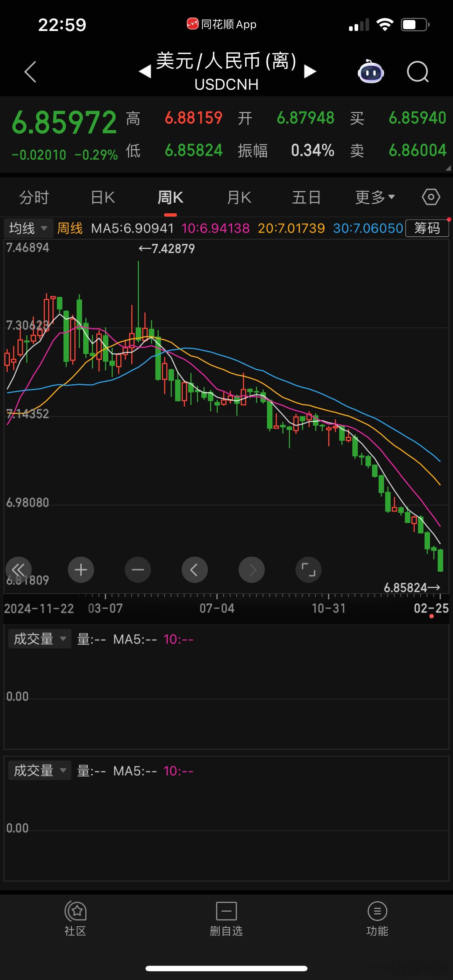The width and height of the screenshot is (453, 980).
Task: Tap the latest green weekly candle
Action: pos(441,560)
